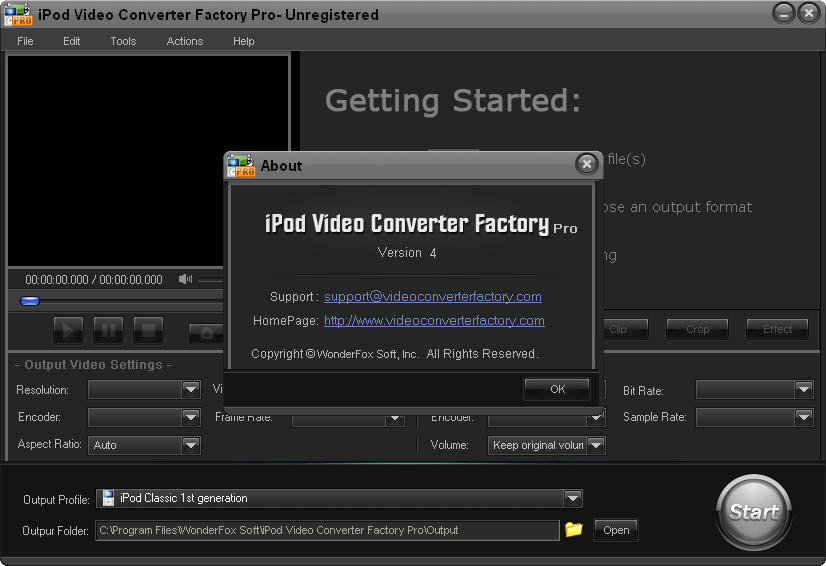Browse output folder with the yellow folder icon
This screenshot has height=566, width=826.
tap(574, 529)
